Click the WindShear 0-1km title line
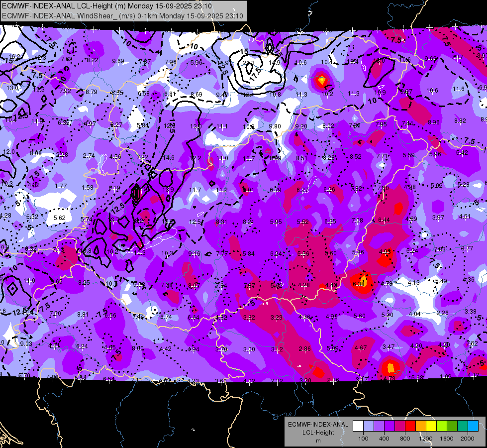 122,16
